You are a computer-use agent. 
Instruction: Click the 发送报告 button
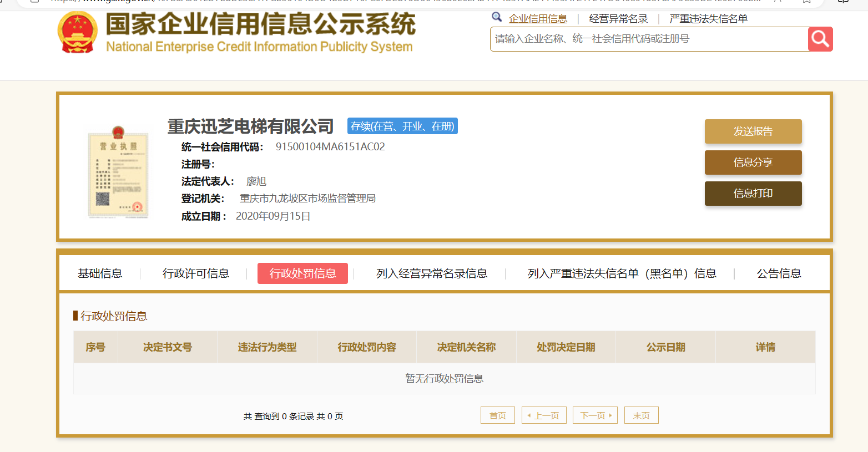coord(753,131)
